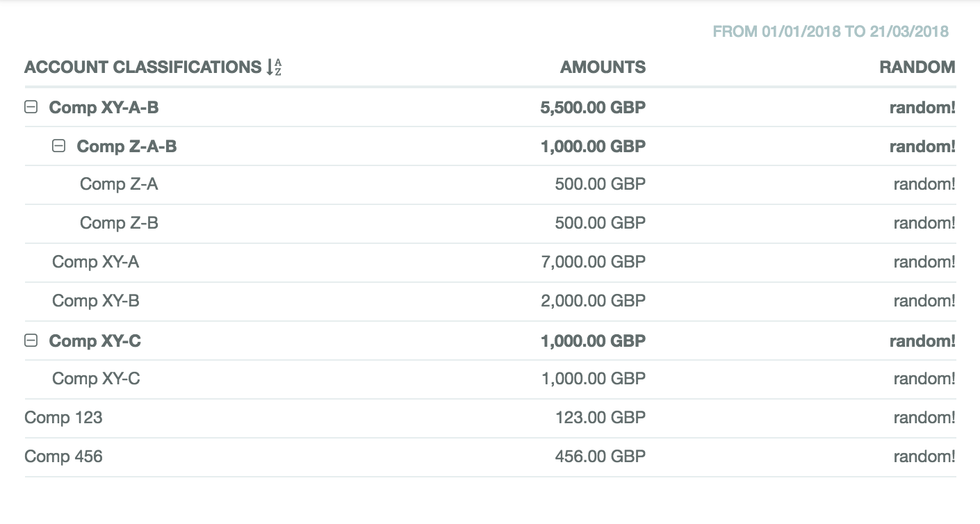Open the date range 01/01/2018 to 21/03/2018
The image size is (980, 524).
pos(831,31)
